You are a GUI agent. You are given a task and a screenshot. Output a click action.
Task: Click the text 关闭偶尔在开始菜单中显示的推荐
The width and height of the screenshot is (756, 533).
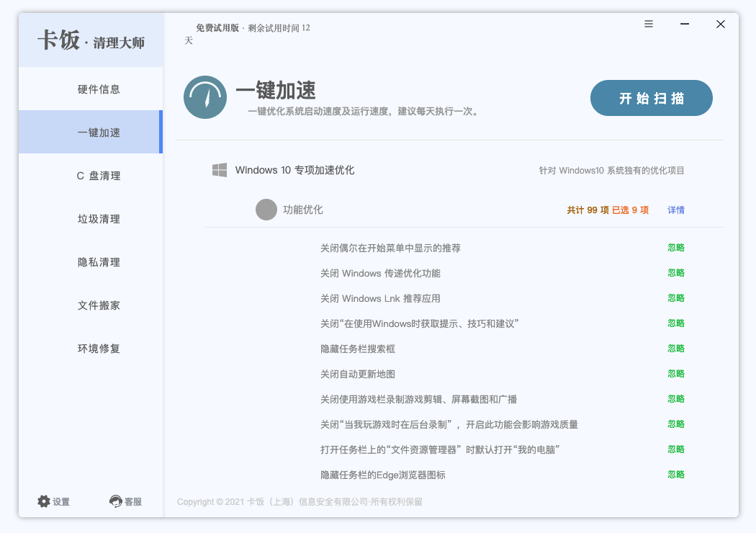coord(390,248)
